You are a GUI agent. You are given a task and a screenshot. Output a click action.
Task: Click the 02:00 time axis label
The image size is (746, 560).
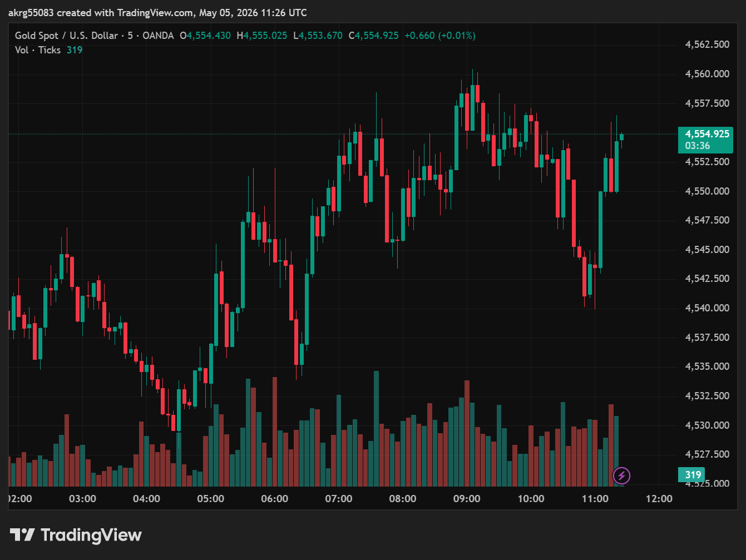(x=20, y=499)
